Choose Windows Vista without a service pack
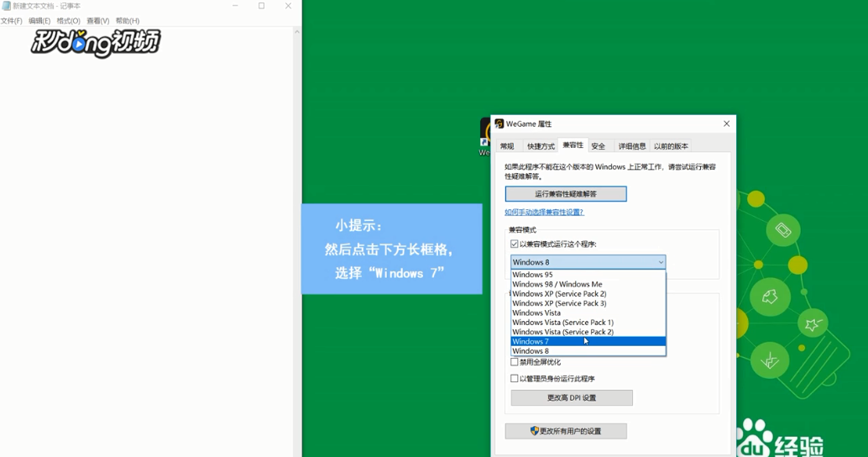Viewport: 868px width, 457px height. coord(588,313)
